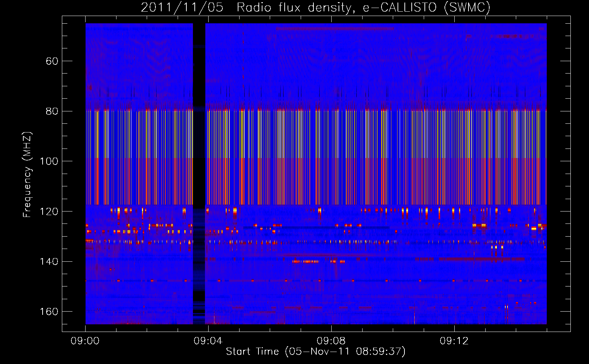Click the "Frequency (MHZ)" axis label
This screenshot has width=589, height=364.
click(x=27, y=175)
